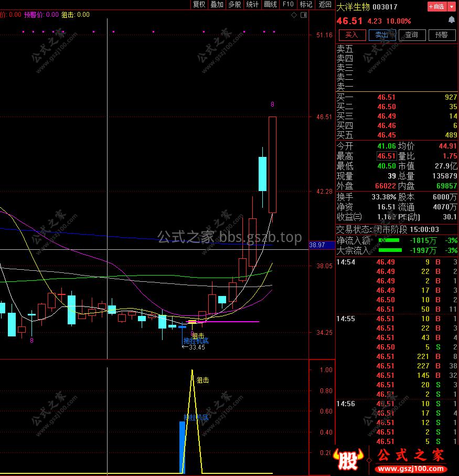Click the 34.25 price axis label
This screenshot has height=476, width=459.
[324, 333]
